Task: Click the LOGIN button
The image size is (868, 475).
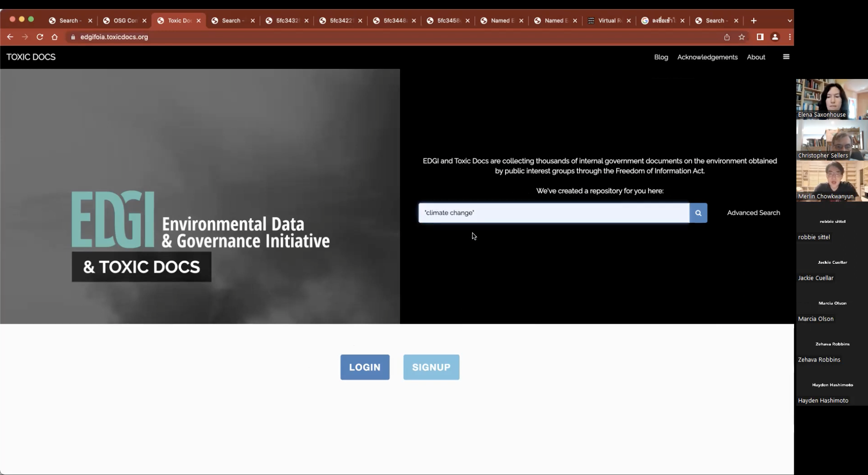Action: click(x=365, y=367)
